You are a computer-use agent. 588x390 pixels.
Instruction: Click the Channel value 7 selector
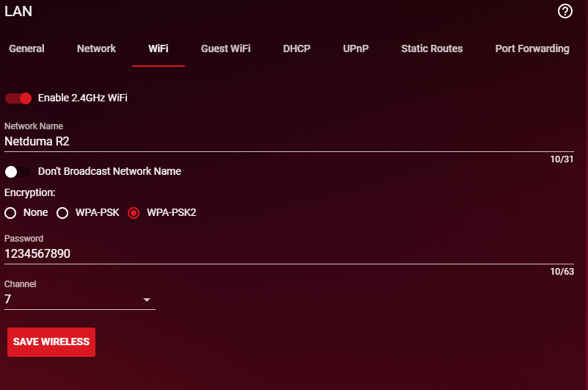click(73, 300)
